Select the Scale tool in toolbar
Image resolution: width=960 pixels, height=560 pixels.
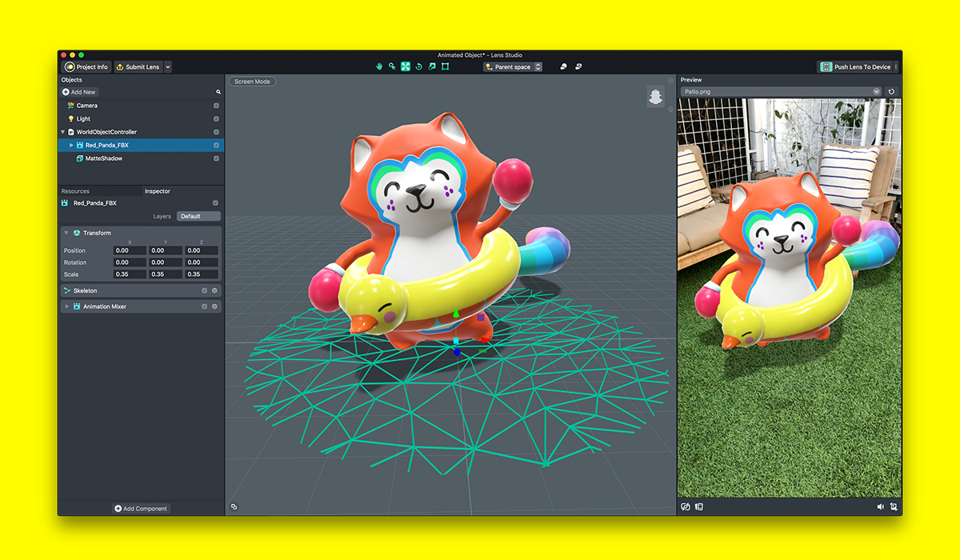pyautogui.click(x=432, y=67)
